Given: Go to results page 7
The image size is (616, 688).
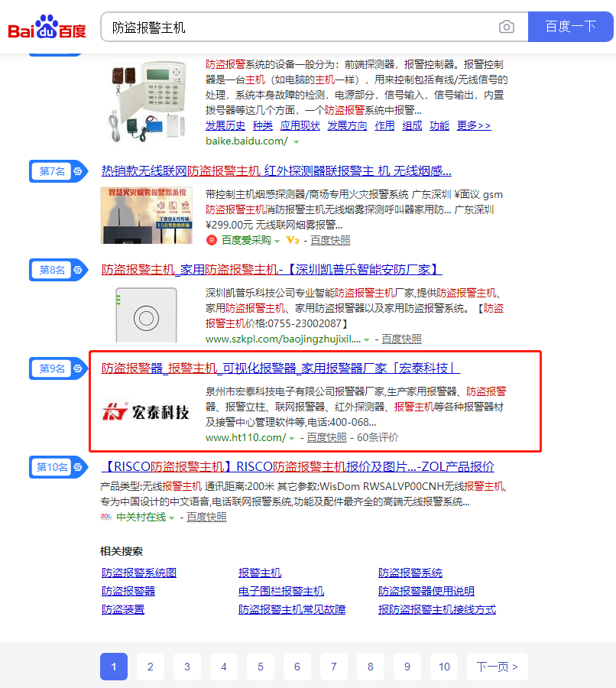Looking at the screenshot, I should coord(334,667).
